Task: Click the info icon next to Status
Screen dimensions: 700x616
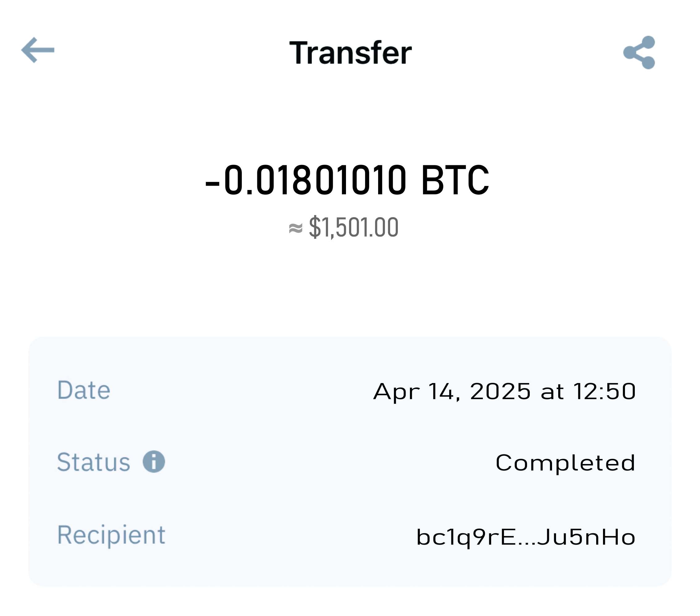Action: coord(154,462)
